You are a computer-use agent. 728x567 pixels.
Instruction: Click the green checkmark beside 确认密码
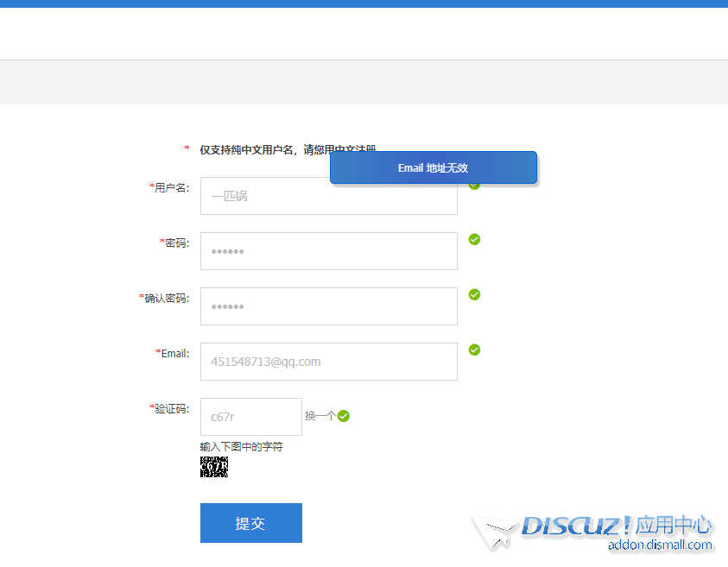pyautogui.click(x=474, y=294)
